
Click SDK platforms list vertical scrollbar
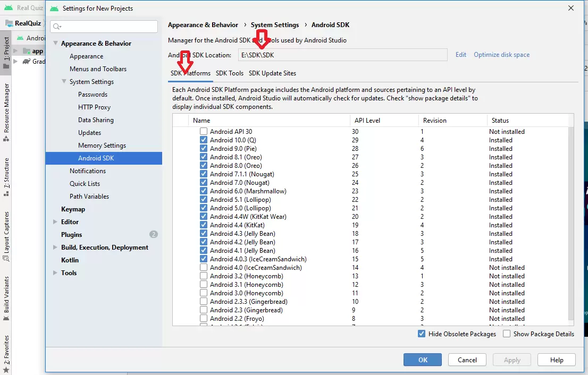tap(571, 224)
